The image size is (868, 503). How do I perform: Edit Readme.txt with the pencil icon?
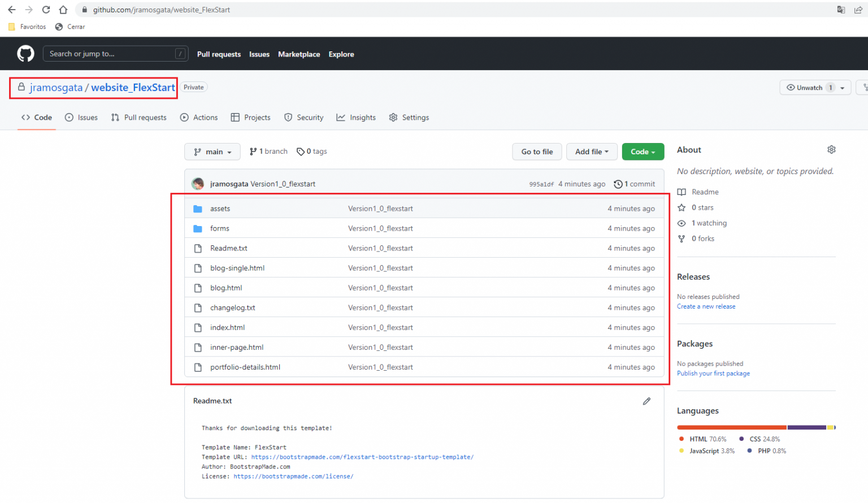click(x=646, y=401)
